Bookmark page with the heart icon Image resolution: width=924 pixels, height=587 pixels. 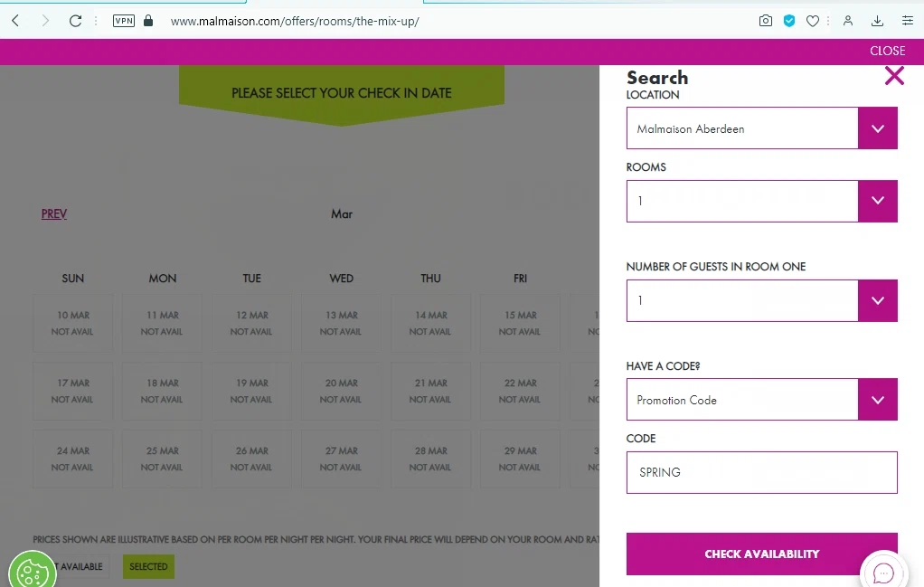point(813,21)
